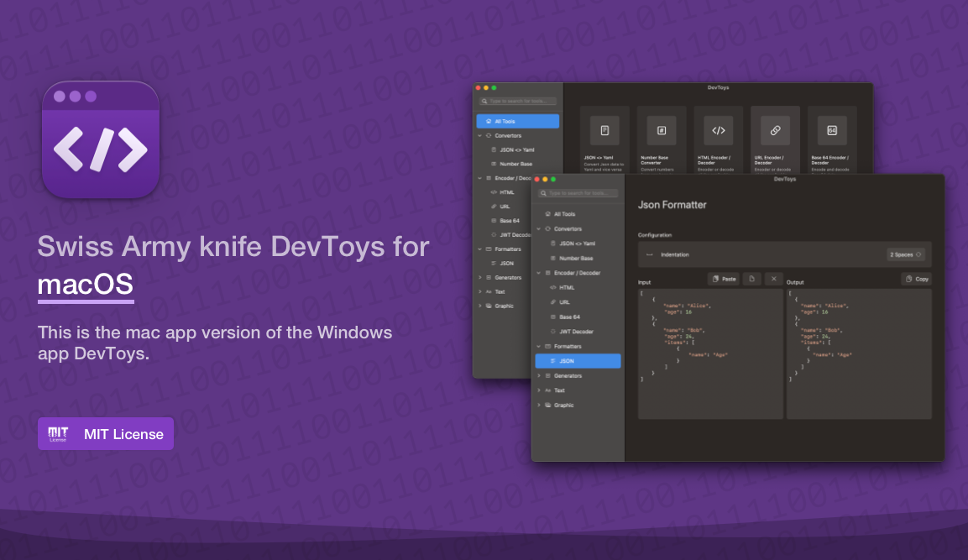This screenshot has height=560, width=968.
Task: Click the search tools field
Action: (x=579, y=193)
